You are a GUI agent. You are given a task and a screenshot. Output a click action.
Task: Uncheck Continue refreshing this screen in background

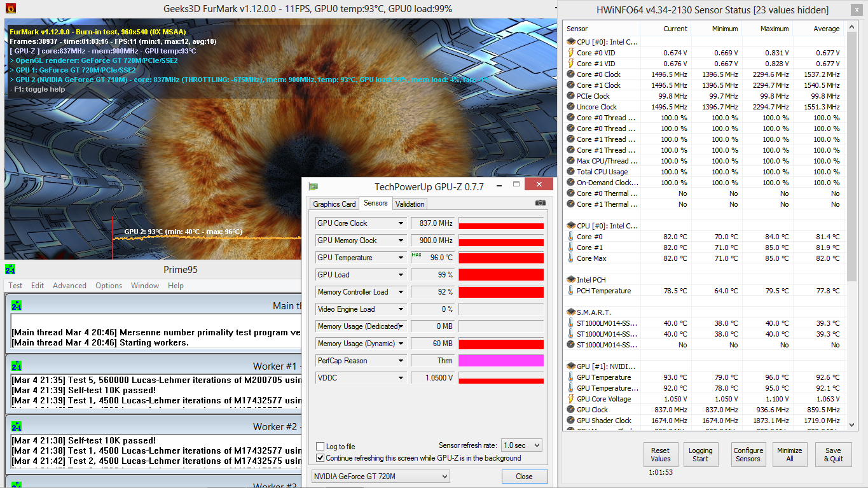(320, 457)
